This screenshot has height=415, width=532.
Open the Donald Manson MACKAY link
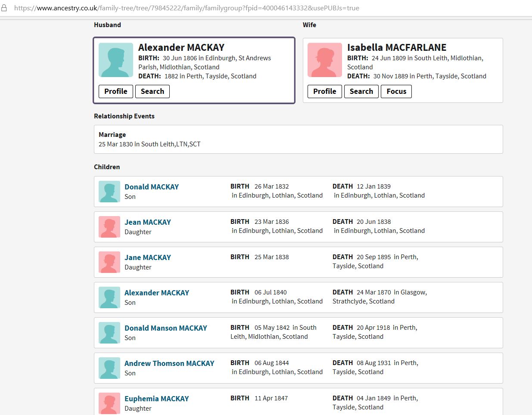click(165, 328)
